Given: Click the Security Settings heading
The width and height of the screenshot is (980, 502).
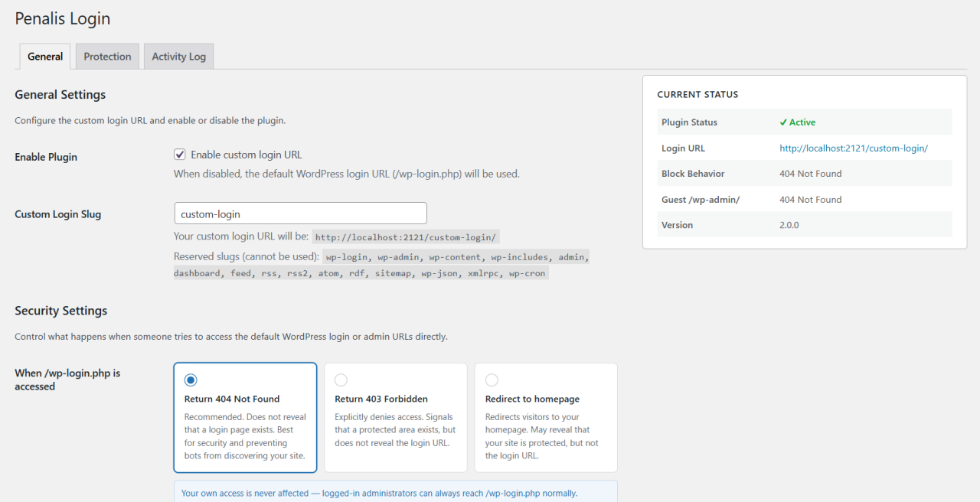Looking at the screenshot, I should (61, 311).
